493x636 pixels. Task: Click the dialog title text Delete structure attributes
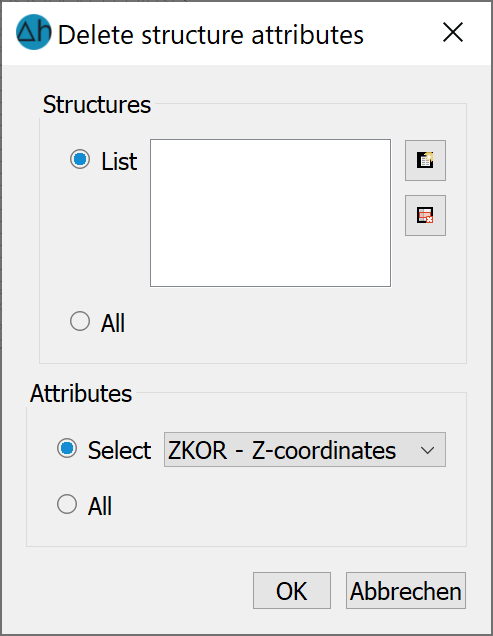[x=211, y=35]
